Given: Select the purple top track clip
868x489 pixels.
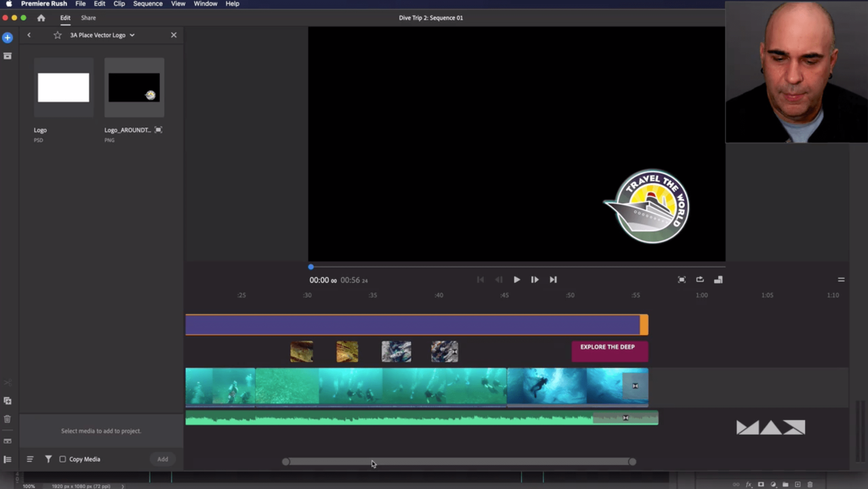Looking at the screenshot, I should [x=412, y=325].
